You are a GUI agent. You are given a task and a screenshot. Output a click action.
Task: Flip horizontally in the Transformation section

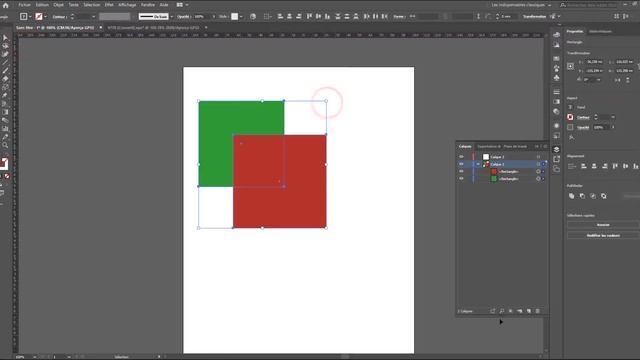618,80
